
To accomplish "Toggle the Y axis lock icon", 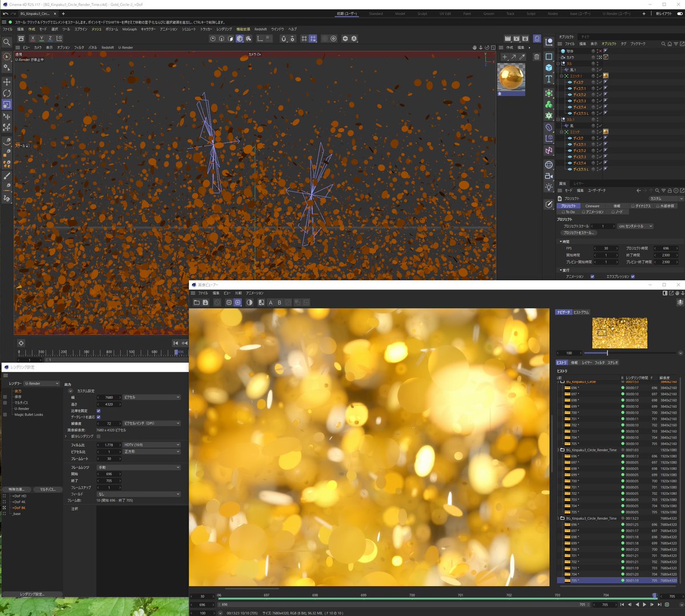I will tap(41, 38).
